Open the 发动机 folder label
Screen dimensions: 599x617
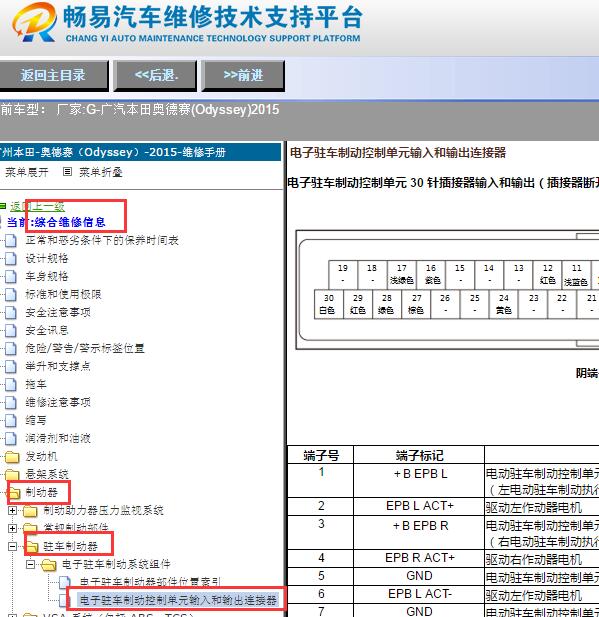click(41, 456)
